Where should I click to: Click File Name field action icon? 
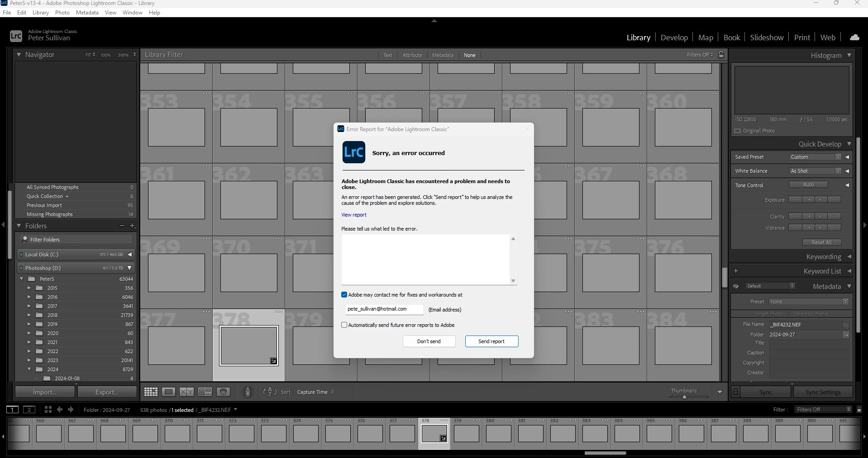[x=846, y=325]
